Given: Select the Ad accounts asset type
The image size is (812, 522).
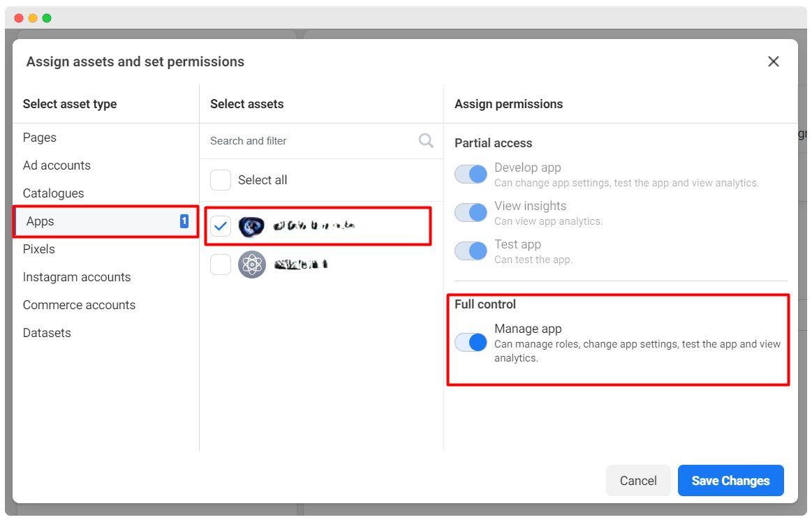Looking at the screenshot, I should (x=57, y=165).
